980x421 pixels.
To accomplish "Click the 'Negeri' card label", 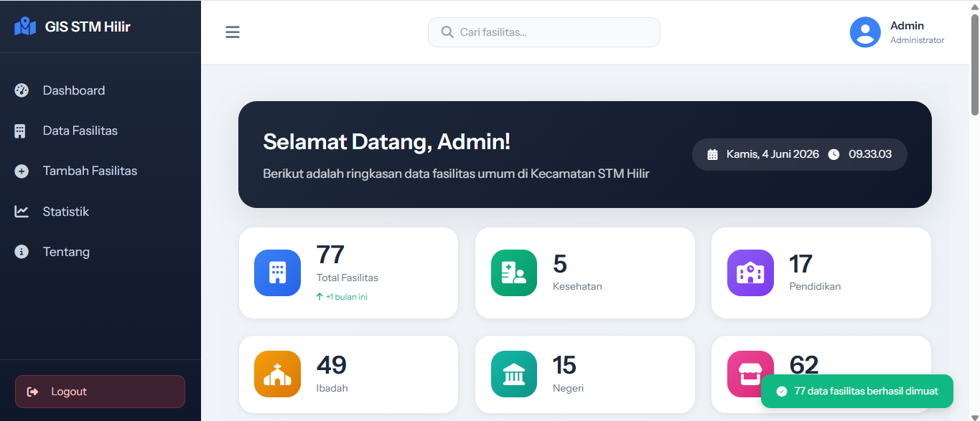I will [568, 388].
